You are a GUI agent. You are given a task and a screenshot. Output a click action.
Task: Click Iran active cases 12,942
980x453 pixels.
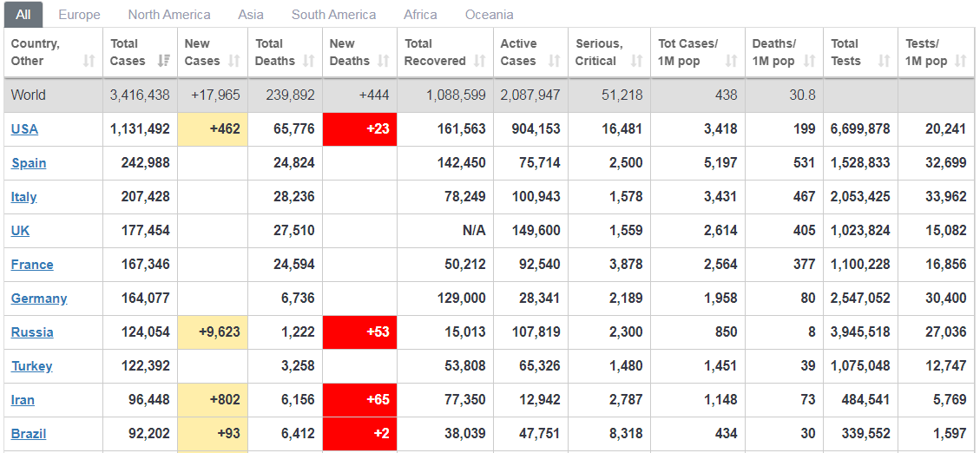539,399
